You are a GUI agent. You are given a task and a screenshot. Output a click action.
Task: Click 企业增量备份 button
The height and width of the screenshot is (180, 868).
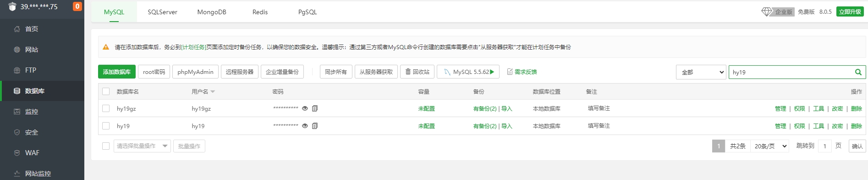pyautogui.click(x=282, y=72)
